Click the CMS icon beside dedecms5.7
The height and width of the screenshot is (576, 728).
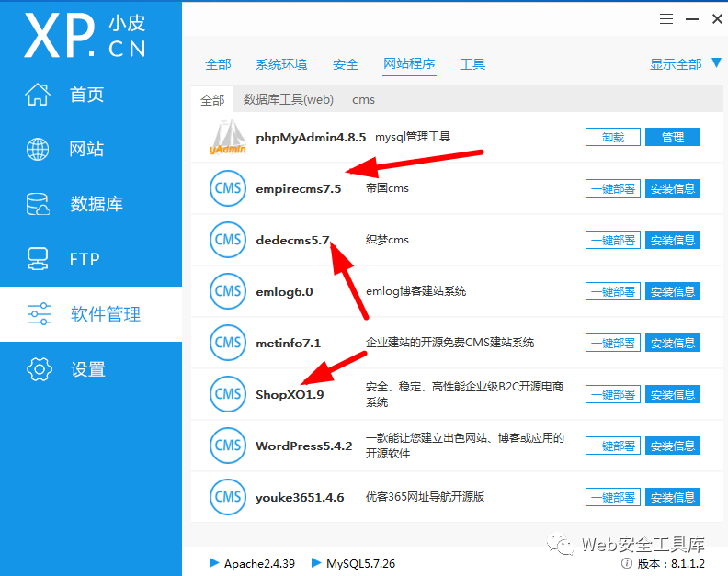pos(228,240)
